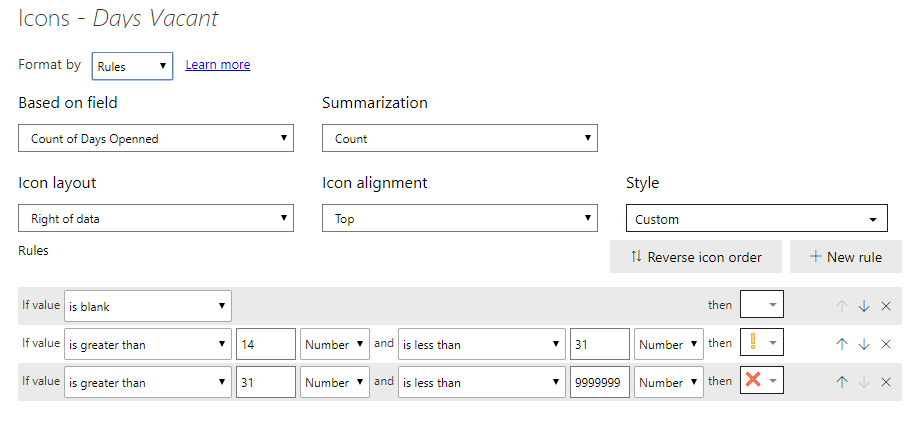This screenshot has height=425, width=910.
Task: Move the 9999999 rule up
Action: tap(842, 381)
